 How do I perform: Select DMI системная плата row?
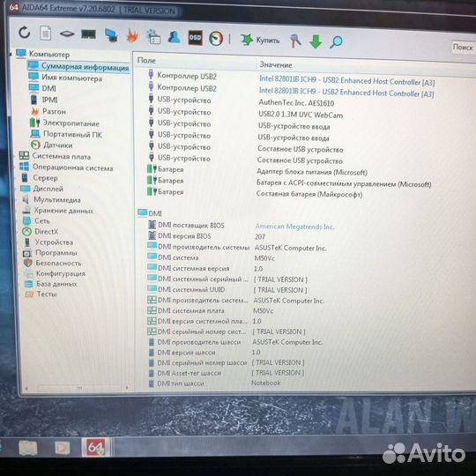(210, 310)
